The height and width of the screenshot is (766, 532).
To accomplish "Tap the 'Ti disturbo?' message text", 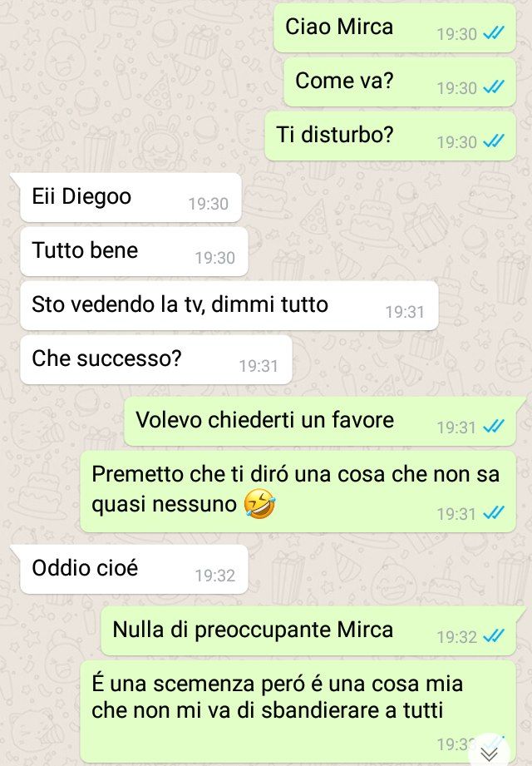I will click(x=334, y=135).
